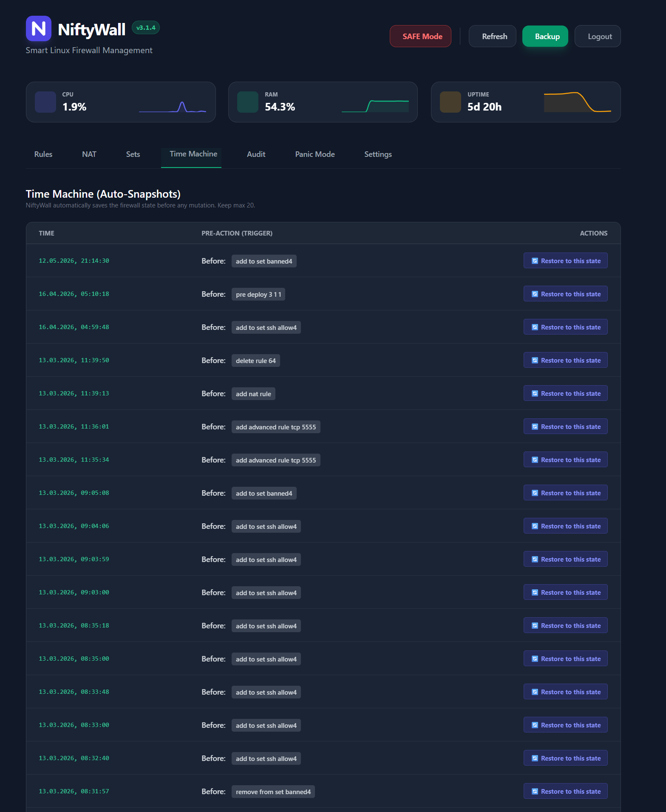Viewport: 666px width, 812px height.
Task: Click the v3.1.4 version badge
Action: pyautogui.click(x=146, y=28)
